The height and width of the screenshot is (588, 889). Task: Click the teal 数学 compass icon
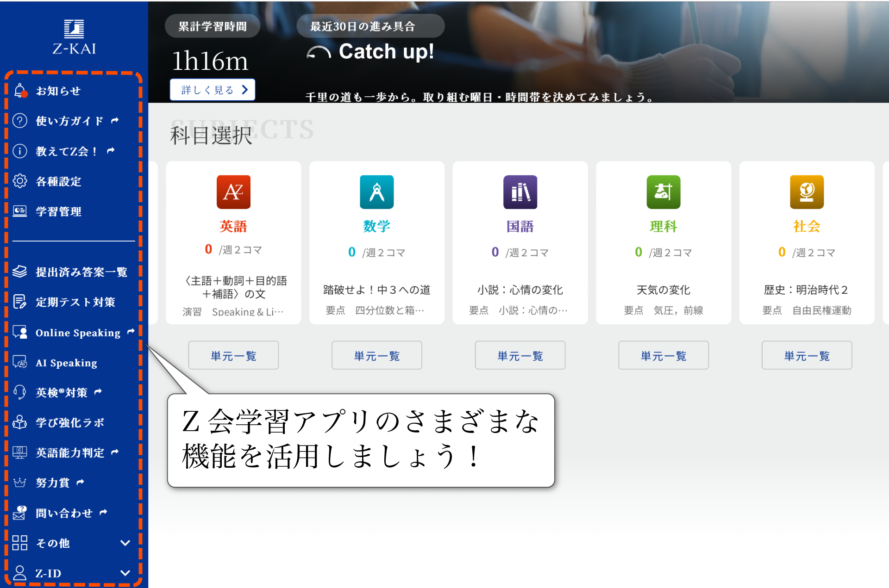pos(377,192)
